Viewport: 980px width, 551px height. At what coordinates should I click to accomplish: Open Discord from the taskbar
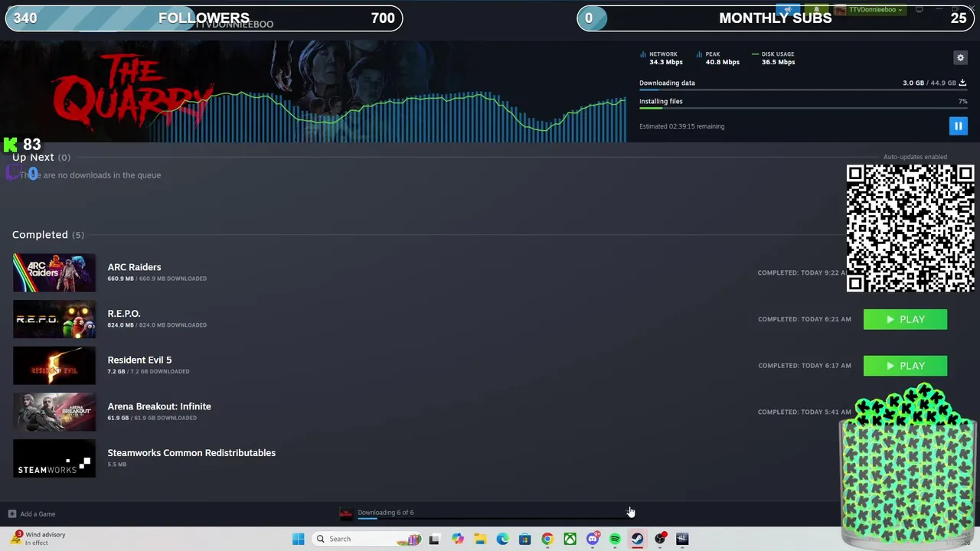point(593,539)
